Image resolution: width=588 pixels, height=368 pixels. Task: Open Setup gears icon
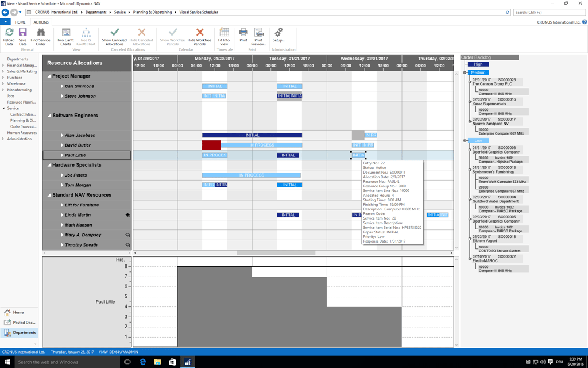(278, 32)
